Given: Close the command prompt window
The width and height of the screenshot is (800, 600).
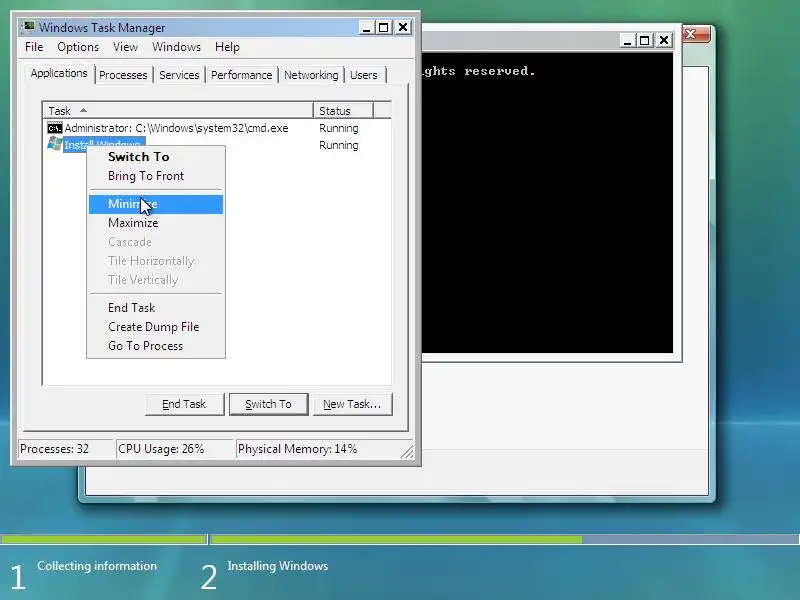Looking at the screenshot, I should pos(664,40).
